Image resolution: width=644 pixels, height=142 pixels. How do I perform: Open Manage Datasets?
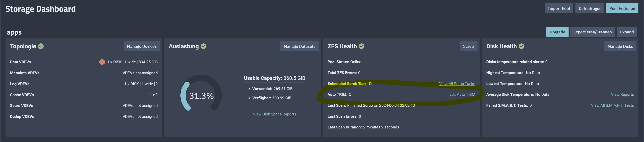[x=300, y=46]
